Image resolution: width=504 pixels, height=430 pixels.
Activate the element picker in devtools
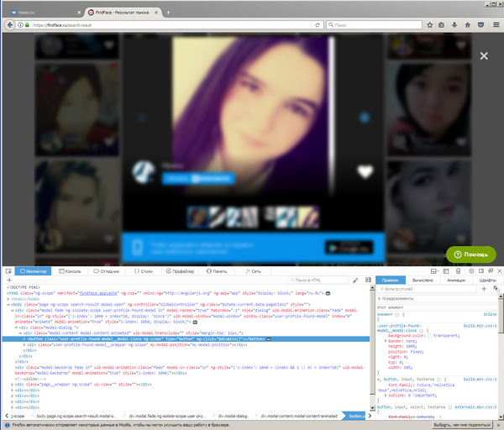click(x=8, y=271)
